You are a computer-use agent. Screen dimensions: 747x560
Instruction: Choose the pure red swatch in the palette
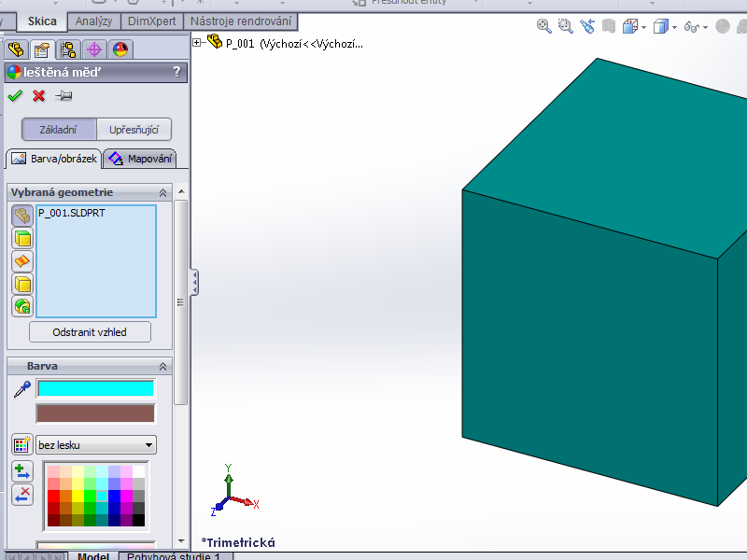coord(54,497)
